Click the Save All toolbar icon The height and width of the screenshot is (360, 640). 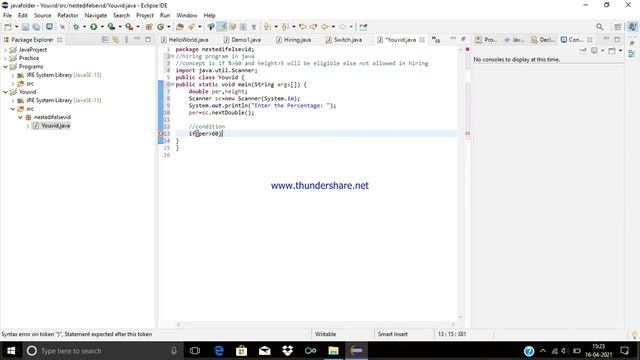pyautogui.click(x=36, y=27)
